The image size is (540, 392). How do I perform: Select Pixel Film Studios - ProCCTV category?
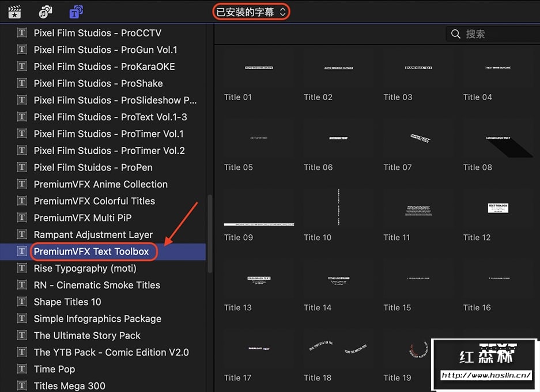pyautogui.click(x=97, y=33)
